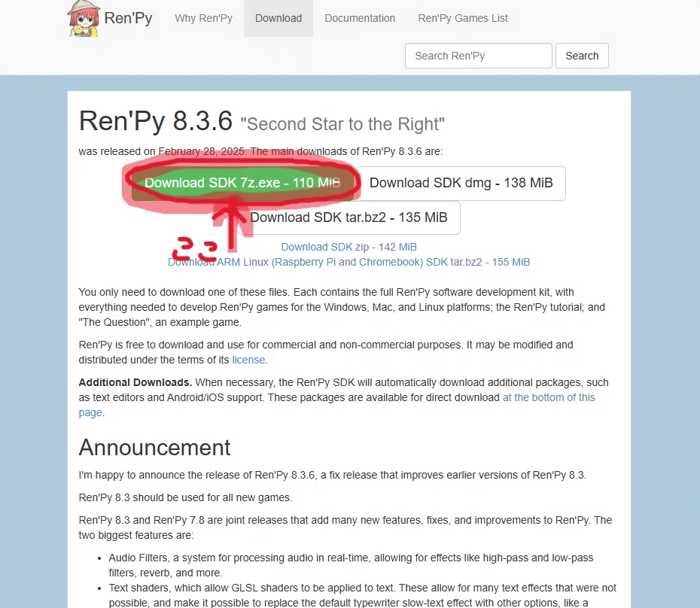Image resolution: width=700 pixels, height=608 pixels.
Task: Select the Ren'Py 8.3.6 heading
Action: [156, 121]
